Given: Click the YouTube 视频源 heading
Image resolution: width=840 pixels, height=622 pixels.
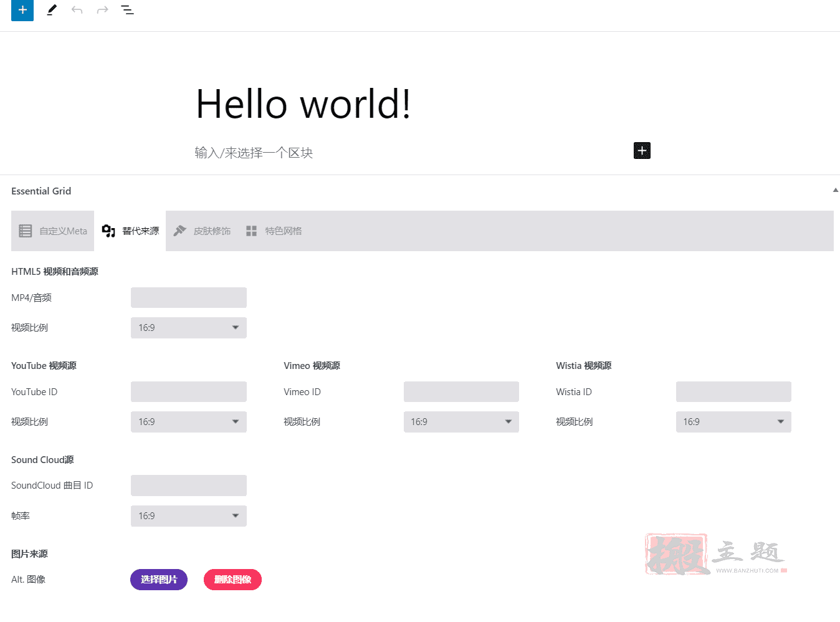Looking at the screenshot, I should pos(44,365).
